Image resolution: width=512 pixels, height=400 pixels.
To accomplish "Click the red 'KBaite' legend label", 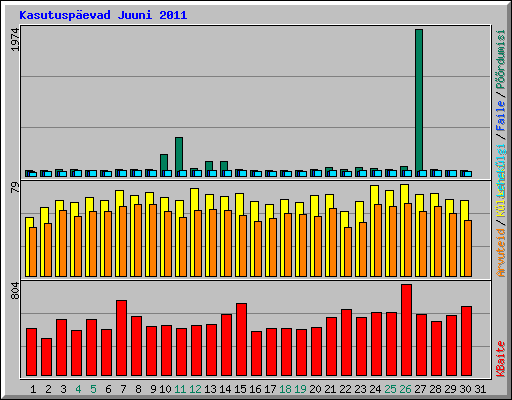I will point(501,359).
